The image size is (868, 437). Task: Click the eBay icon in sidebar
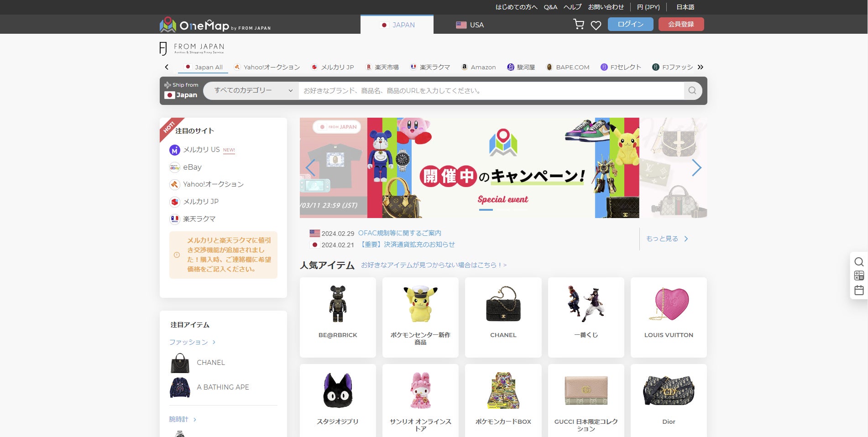(x=175, y=167)
